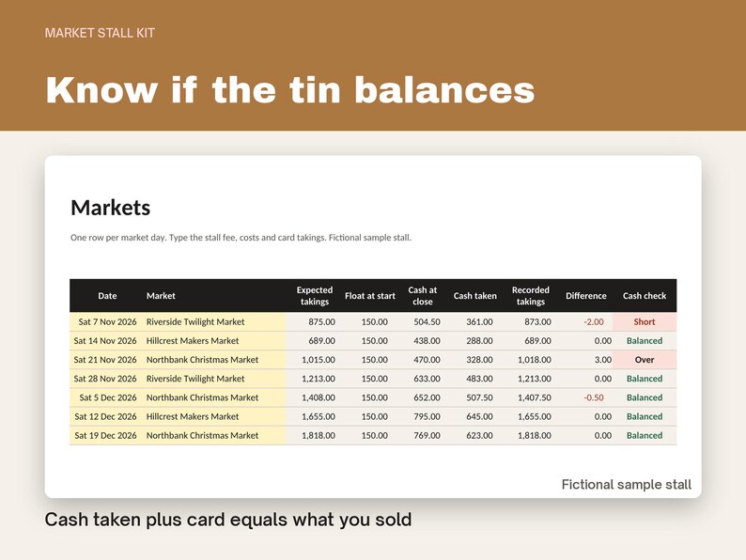This screenshot has height=560, width=746.
Task: Select the cash at close value 769.00
Action: click(427, 436)
